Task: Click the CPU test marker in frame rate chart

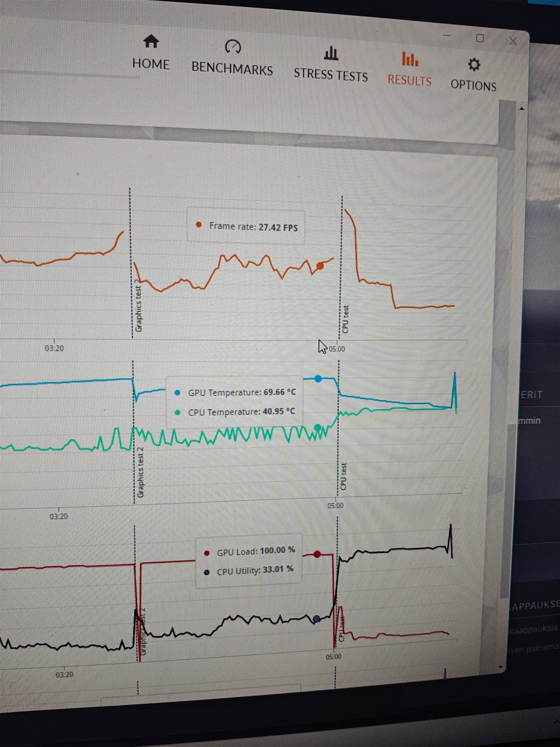Action: [345, 319]
